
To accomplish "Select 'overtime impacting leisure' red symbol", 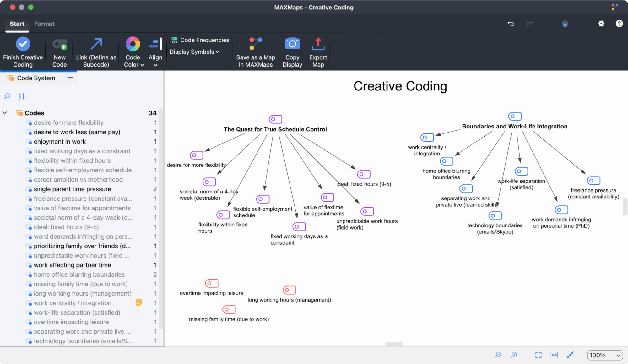I will pos(212,283).
